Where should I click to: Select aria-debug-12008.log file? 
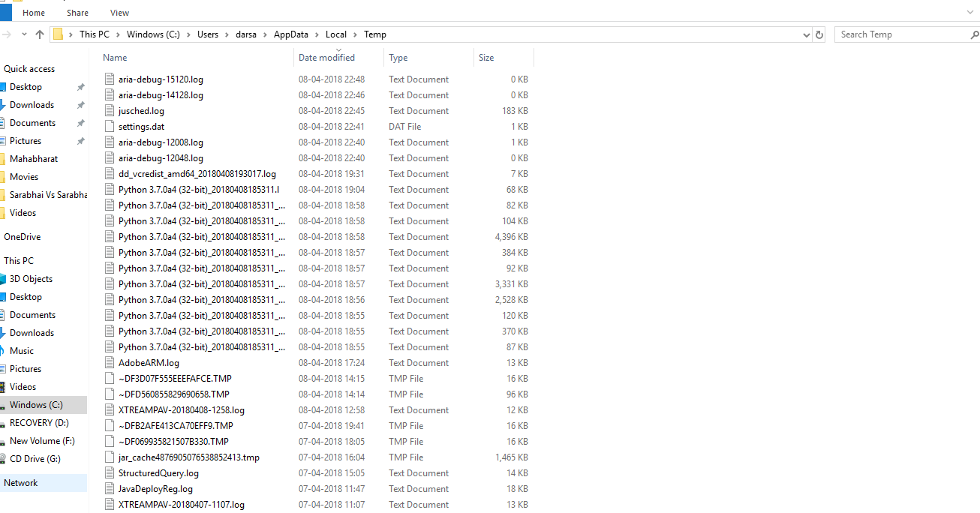[x=161, y=142]
